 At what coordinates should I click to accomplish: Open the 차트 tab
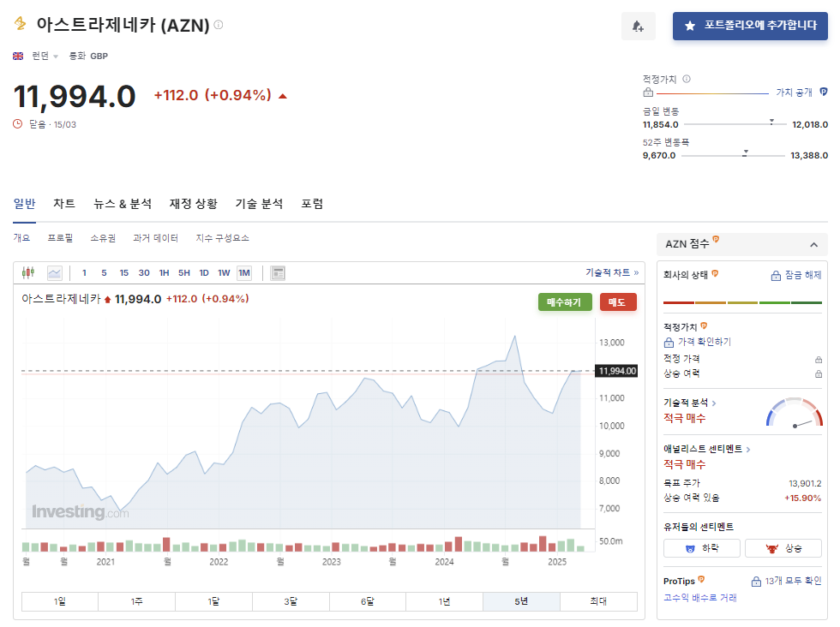pos(64,204)
